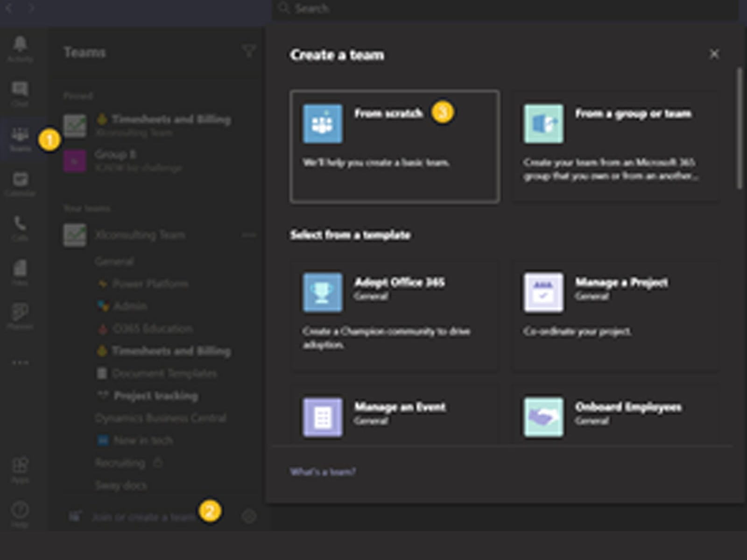Open the What's a team? link
This screenshot has height=560, width=747.
tap(323, 472)
